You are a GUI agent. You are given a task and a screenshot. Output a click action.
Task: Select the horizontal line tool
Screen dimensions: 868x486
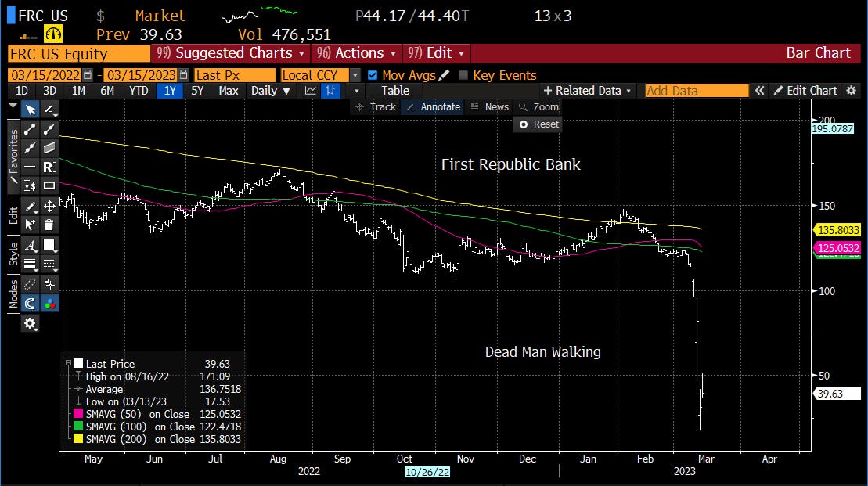point(31,167)
